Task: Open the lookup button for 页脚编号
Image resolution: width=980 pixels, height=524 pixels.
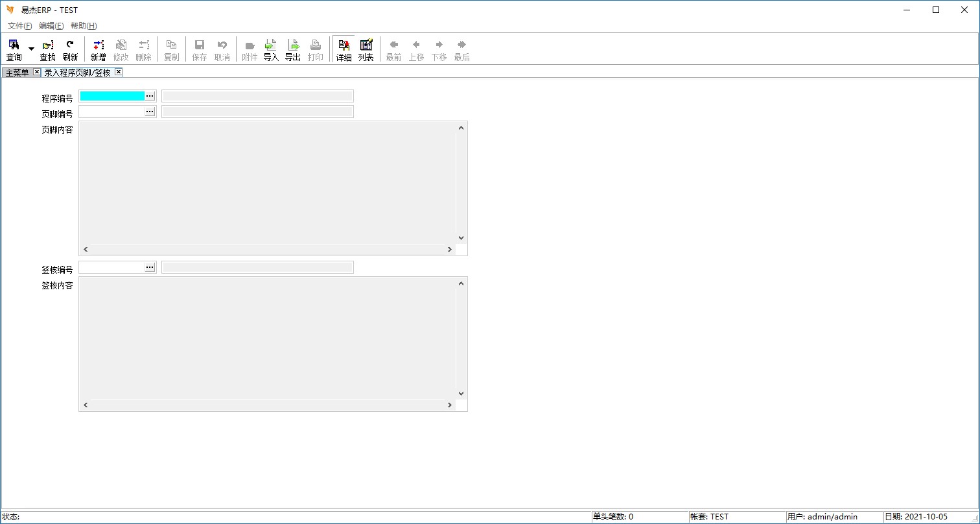Action: (150, 112)
